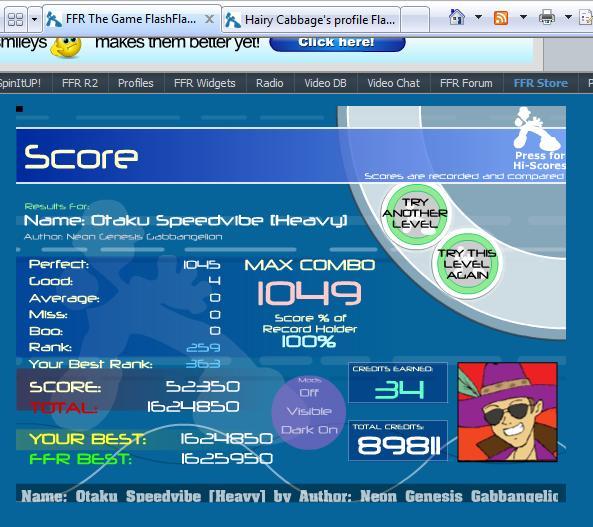This screenshot has height=527, width=593.
Task: Switch to Hairy Cabbage's profile tab
Action: pyautogui.click(x=311, y=20)
